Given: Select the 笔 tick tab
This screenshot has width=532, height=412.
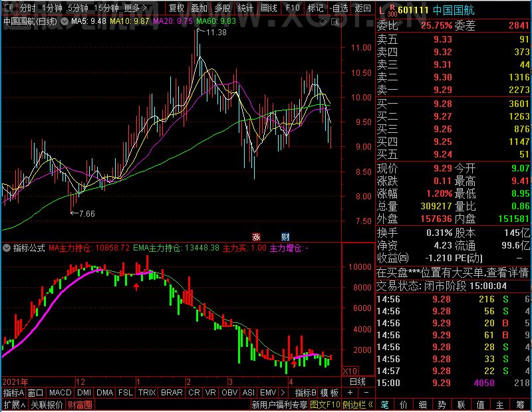Looking at the screenshot, I should coord(384,405).
